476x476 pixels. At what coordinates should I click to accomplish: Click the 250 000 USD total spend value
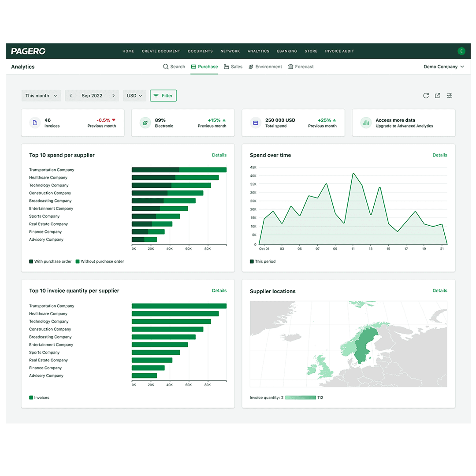coord(280,120)
